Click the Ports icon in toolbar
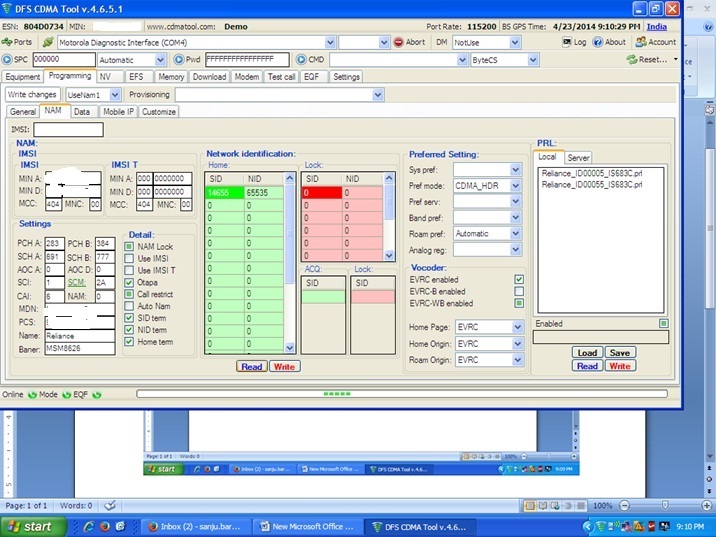Screen dimensions: 716x537 8,43
